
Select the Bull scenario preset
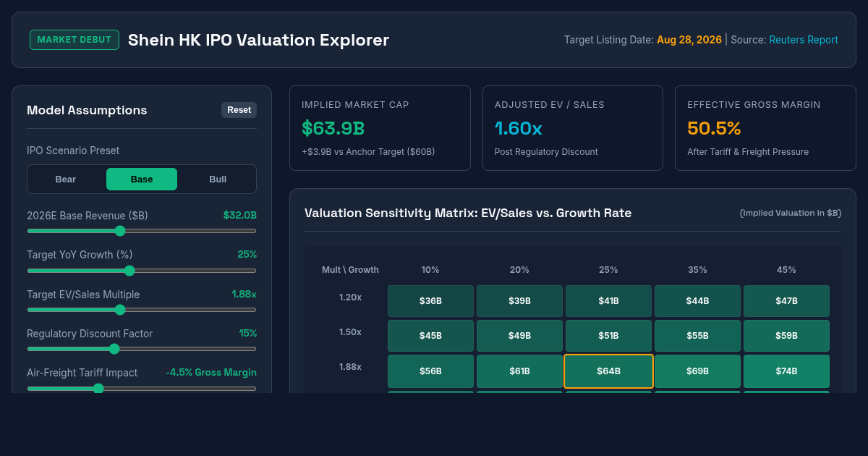pyautogui.click(x=218, y=179)
